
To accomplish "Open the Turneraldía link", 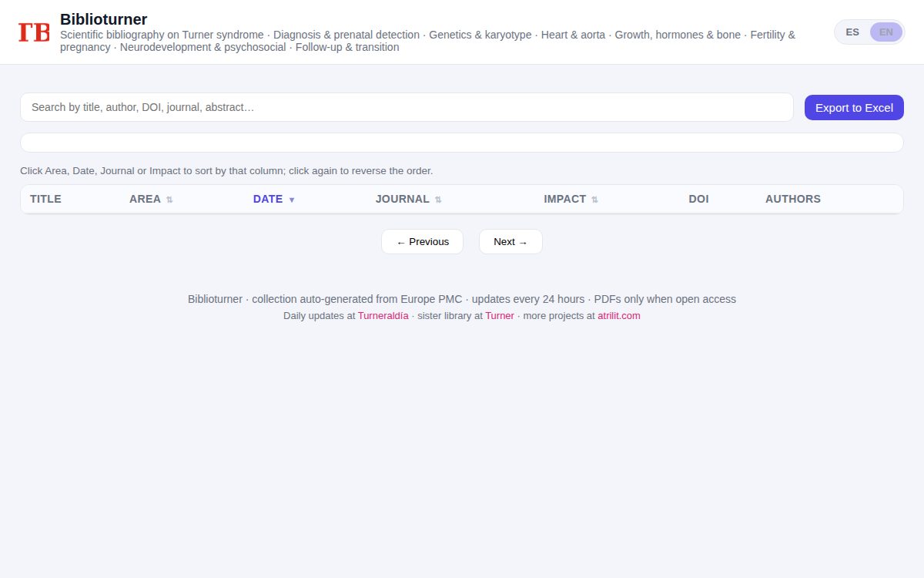I will (x=383, y=315).
